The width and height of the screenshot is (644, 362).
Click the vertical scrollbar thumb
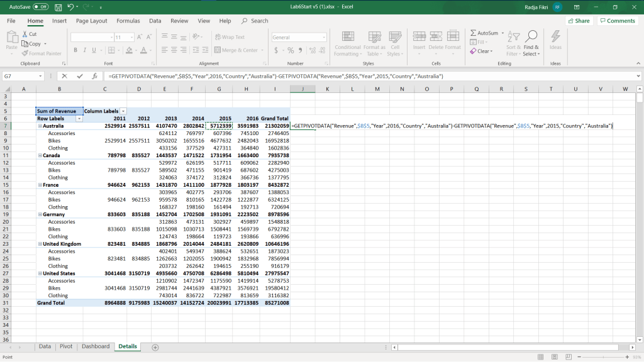pos(640,98)
